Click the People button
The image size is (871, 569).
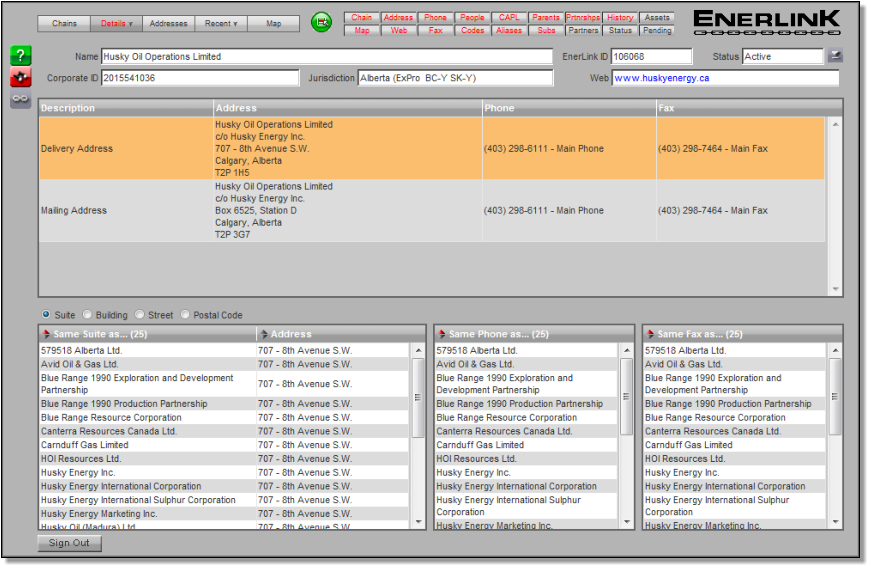(472, 17)
